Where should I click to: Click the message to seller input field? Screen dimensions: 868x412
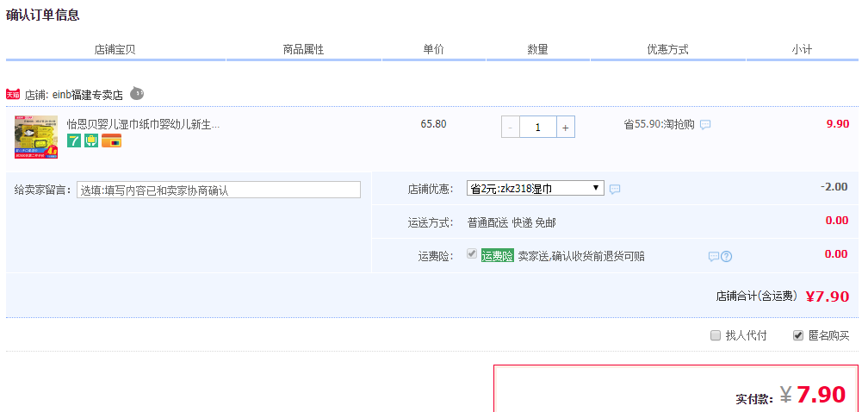pos(219,190)
